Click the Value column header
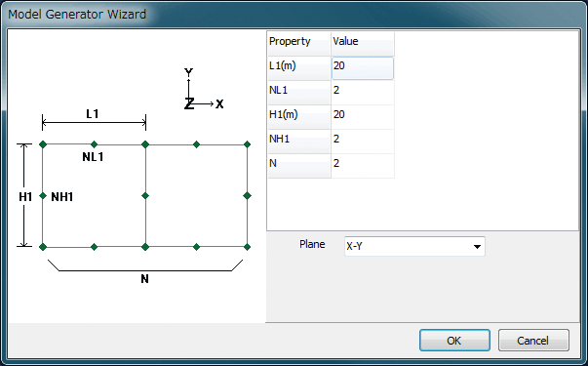This screenshot has width=588, height=366. point(362,44)
